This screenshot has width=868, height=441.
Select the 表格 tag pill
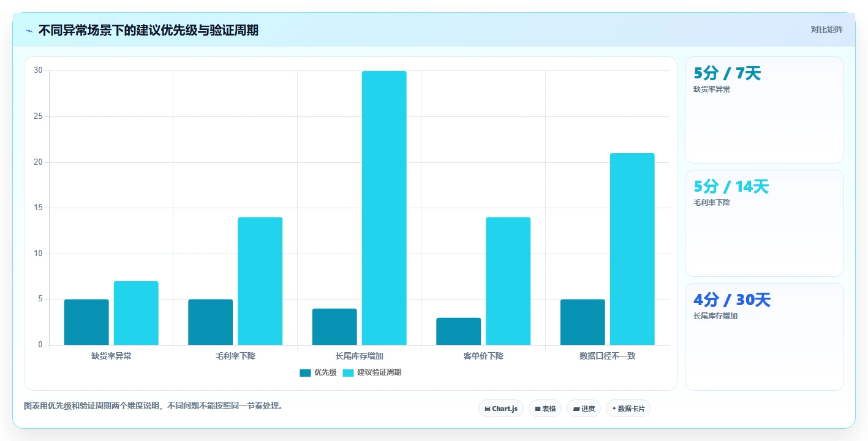coord(545,409)
